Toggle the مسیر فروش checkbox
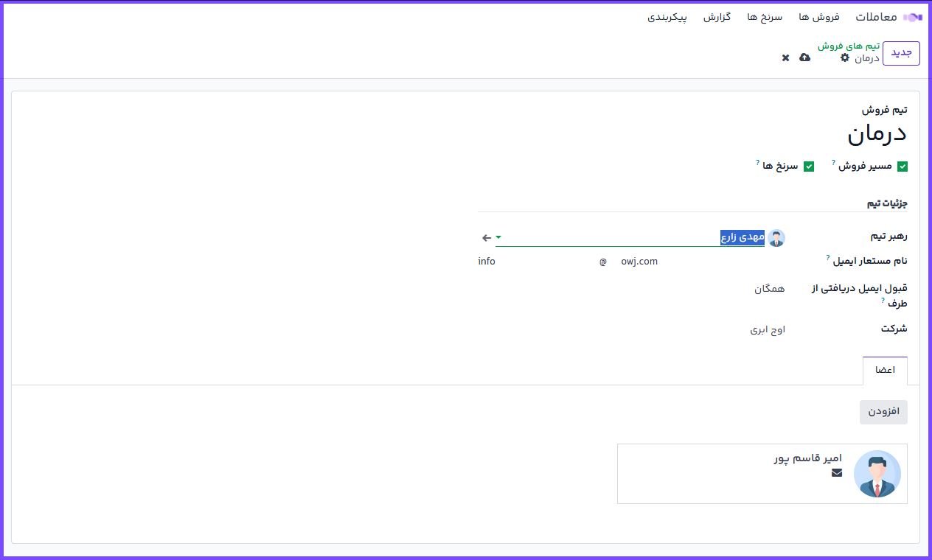Image resolution: width=932 pixels, height=560 pixels. point(902,167)
